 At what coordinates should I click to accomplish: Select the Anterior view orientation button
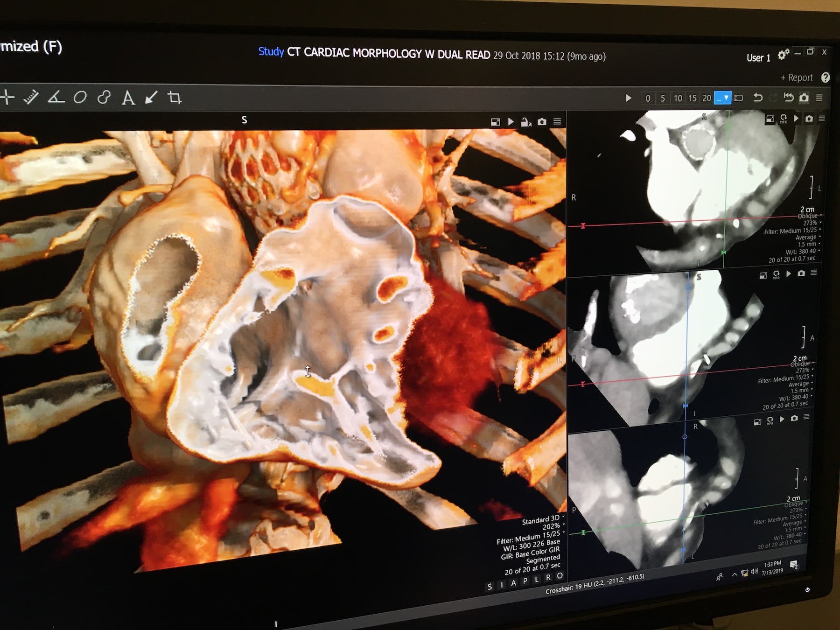pyautogui.click(x=513, y=583)
